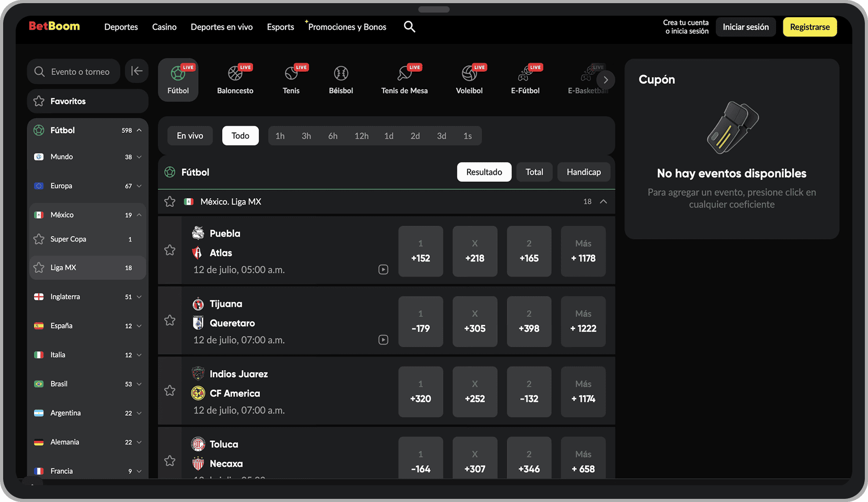Switch to Todo filter
This screenshot has width=868, height=502.
(241, 136)
